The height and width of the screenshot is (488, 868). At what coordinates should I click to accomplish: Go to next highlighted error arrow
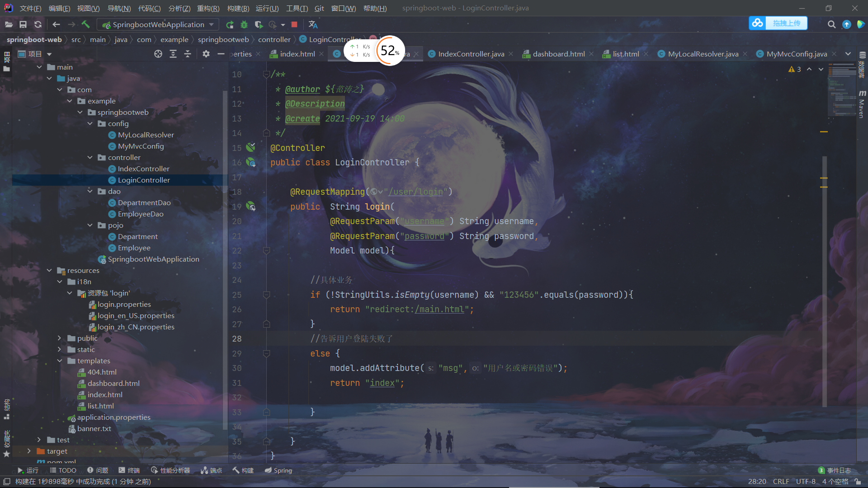click(821, 69)
